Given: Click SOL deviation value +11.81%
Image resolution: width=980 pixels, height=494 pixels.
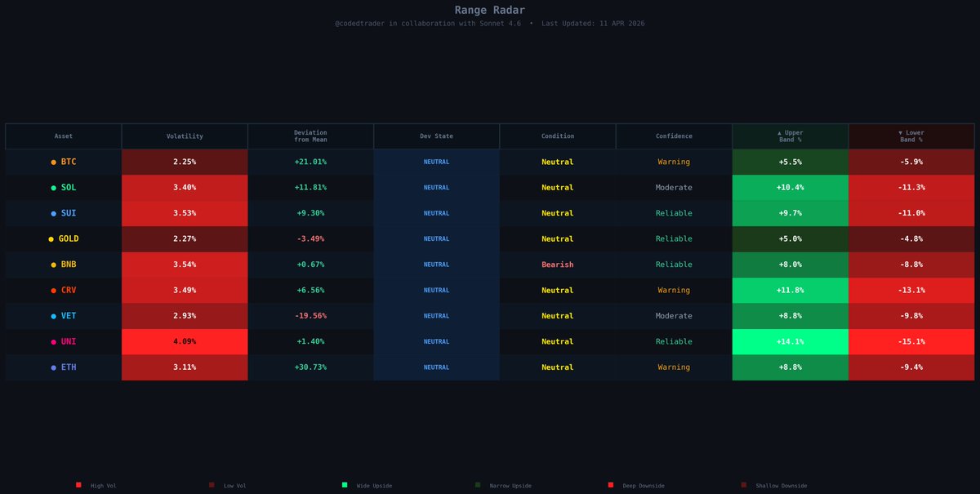Looking at the screenshot, I should click(x=310, y=188).
